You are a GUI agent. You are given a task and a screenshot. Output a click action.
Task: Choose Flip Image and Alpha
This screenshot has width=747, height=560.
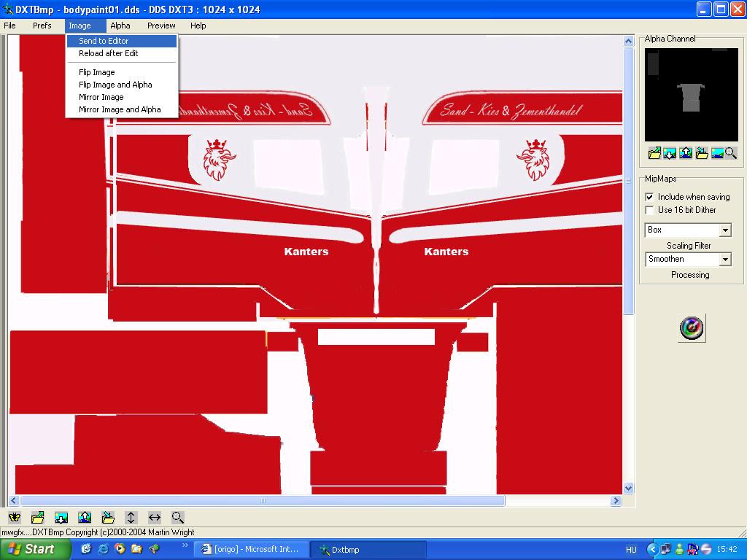point(115,85)
